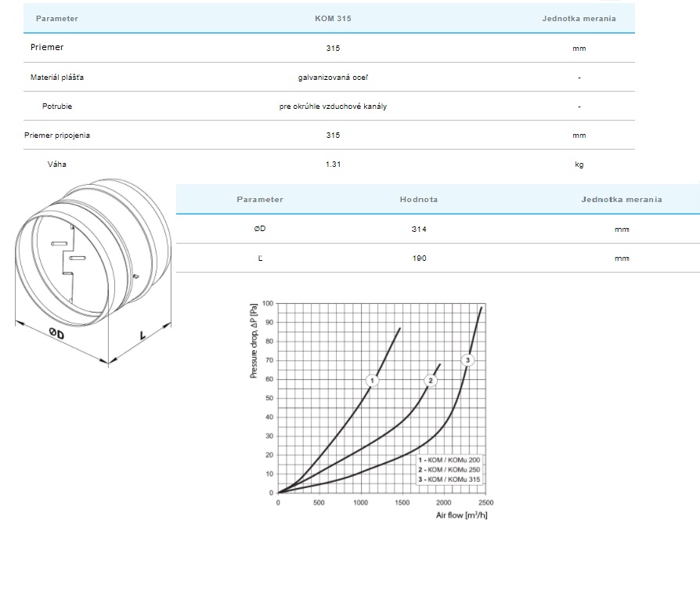Click the KOM 315 column header
Image resolution: width=700 pixels, height=611 pixels.
(333, 18)
